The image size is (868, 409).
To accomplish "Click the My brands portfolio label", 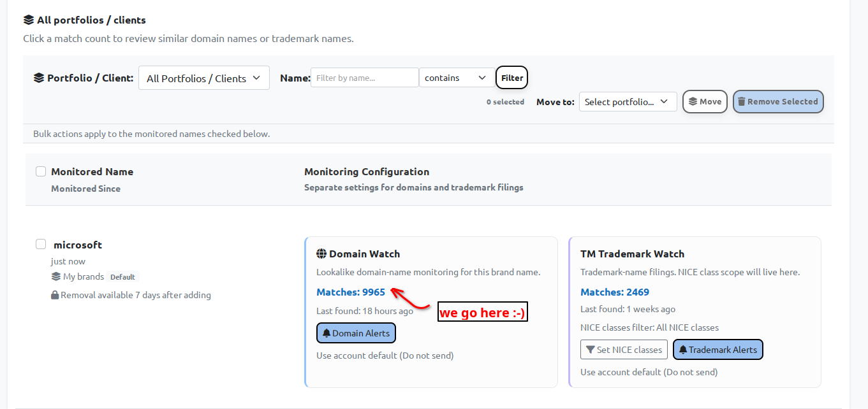I will [84, 276].
